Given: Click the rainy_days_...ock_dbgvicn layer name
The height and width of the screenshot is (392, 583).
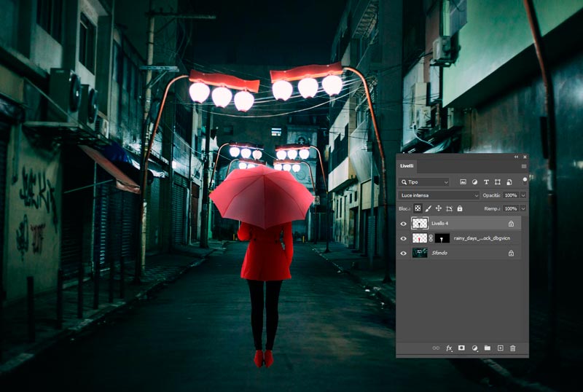Looking at the screenshot, I should point(482,238).
